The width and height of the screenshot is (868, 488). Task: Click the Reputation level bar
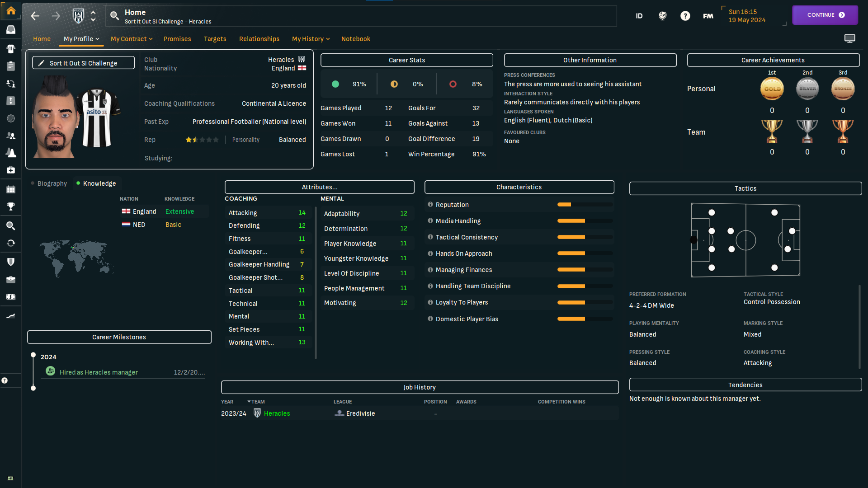click(585, 205)
